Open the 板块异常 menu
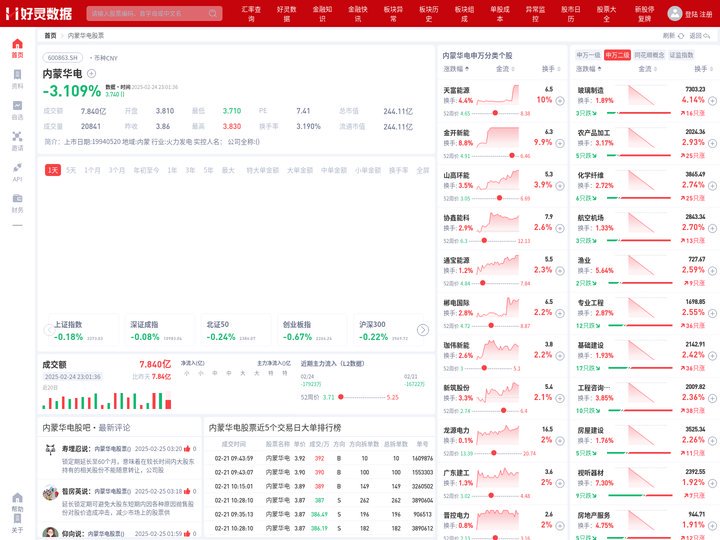The width and height of the screenshot is (720, 540). [394, 14]
